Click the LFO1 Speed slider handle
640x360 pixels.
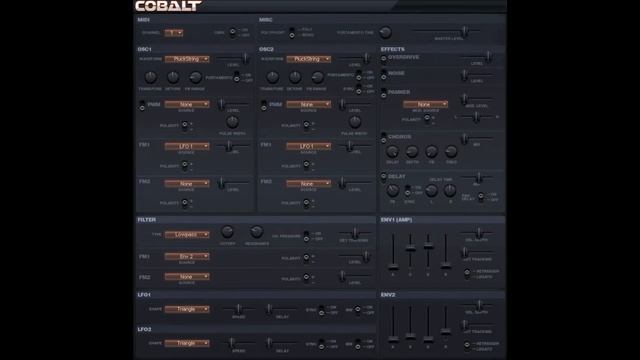click(x=239, y=309)
